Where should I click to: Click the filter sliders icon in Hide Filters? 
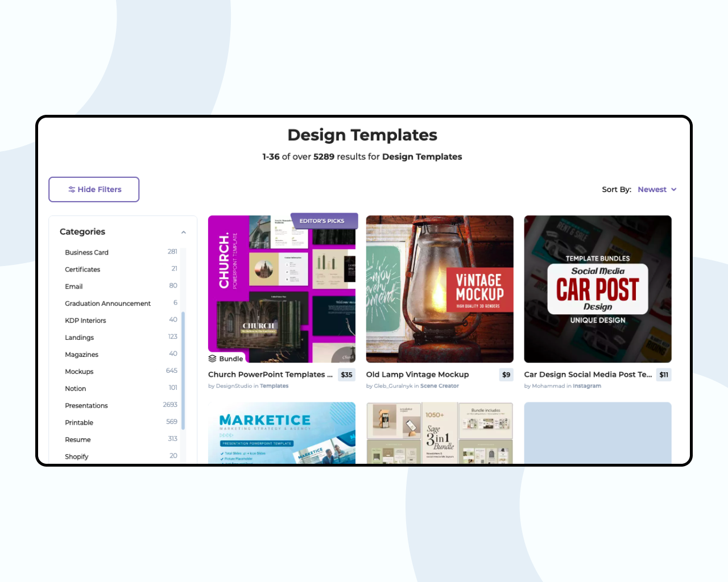tap(72, 189)
